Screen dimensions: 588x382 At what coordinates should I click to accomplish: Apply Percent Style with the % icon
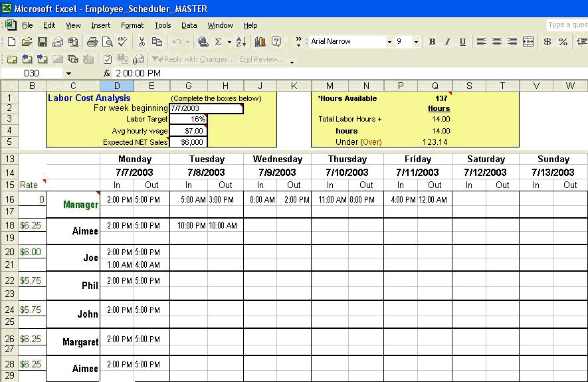click(x=563, y=42)
